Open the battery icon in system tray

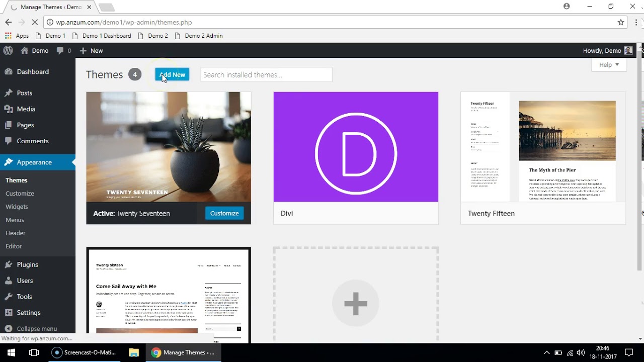click(x=558, y=352)
